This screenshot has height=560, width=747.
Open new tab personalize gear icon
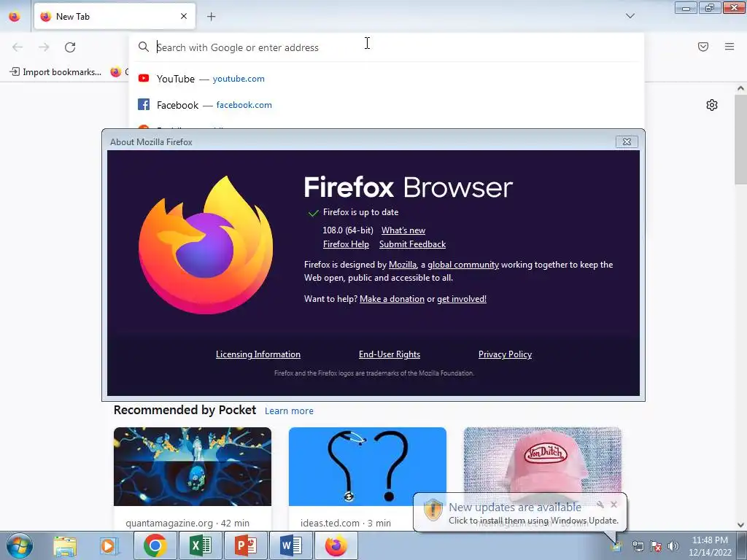pyautogui.click(x=712, y=105)
